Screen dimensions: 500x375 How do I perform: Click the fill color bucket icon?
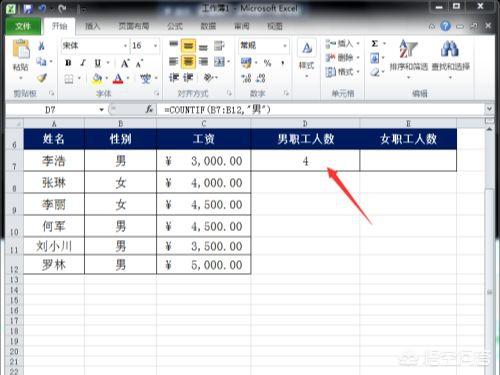pyautogui.click(x=97, y=79)
